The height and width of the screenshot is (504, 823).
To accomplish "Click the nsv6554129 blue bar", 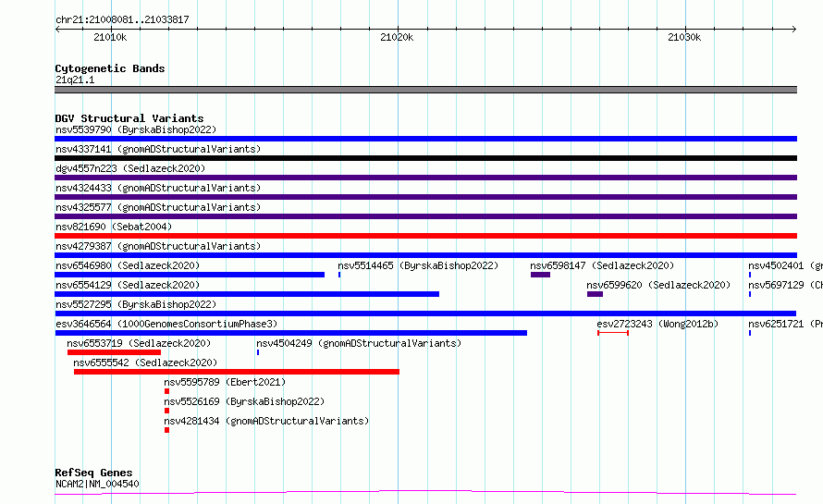I will [247, 294].
